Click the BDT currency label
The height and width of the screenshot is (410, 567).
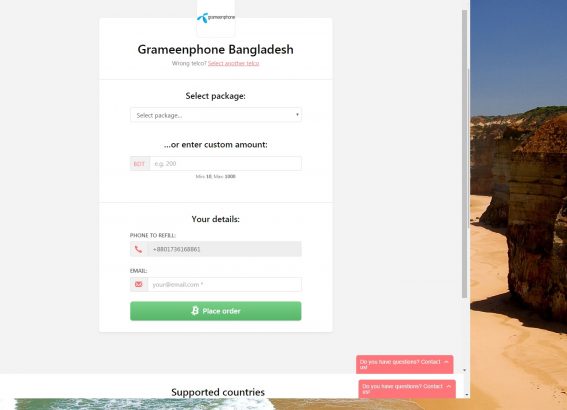(x=140, y=164)
